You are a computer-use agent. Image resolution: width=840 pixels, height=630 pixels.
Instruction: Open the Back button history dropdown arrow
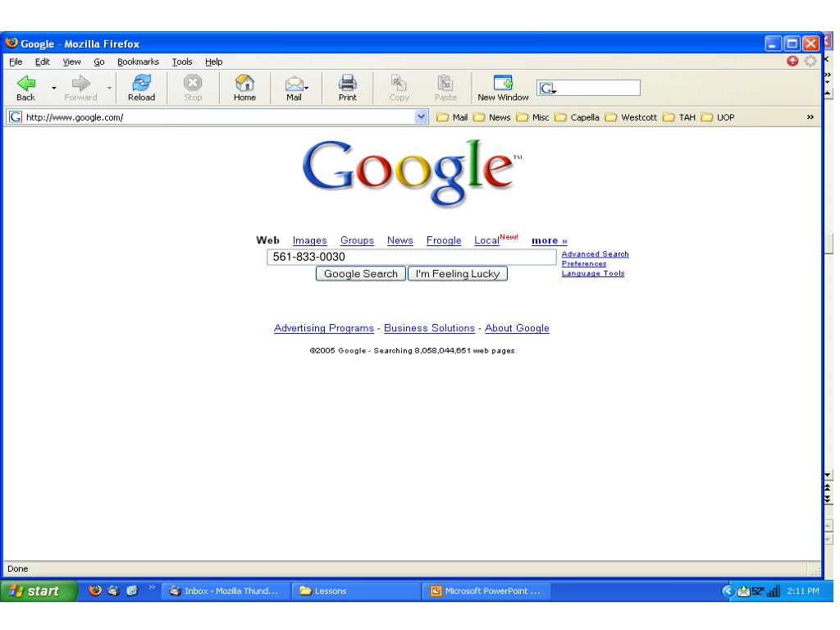click(53, 88)
